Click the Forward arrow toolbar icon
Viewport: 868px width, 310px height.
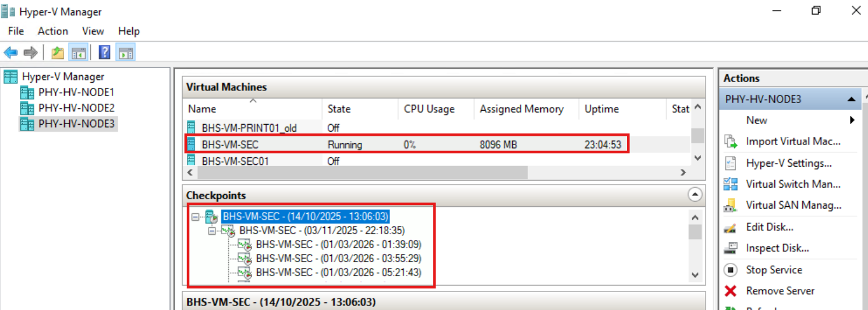30,53
